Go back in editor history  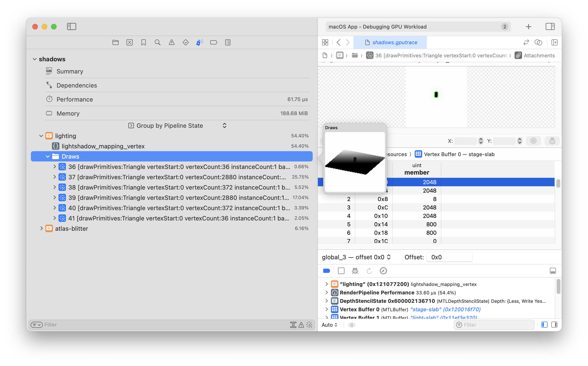(x=339, y=43)
